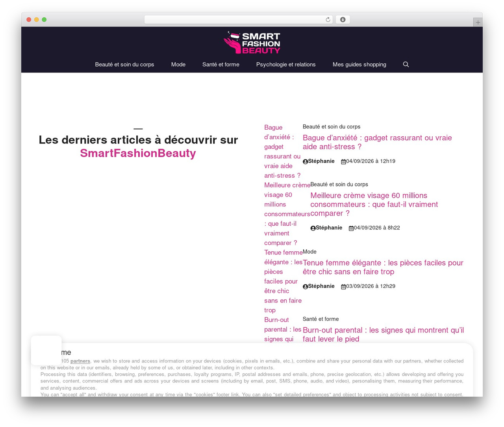Click category tag above the Meilleure crème headline
This screenshot has width=504, height=427.
pyautogui.click(x=339, y=184)
